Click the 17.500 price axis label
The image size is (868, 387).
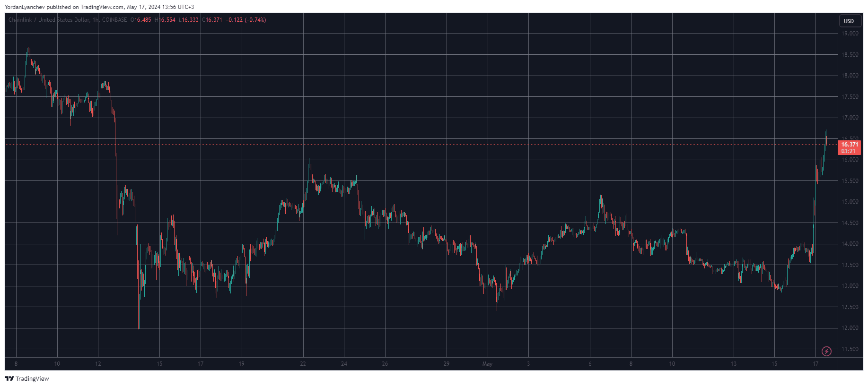pos(850,97)
